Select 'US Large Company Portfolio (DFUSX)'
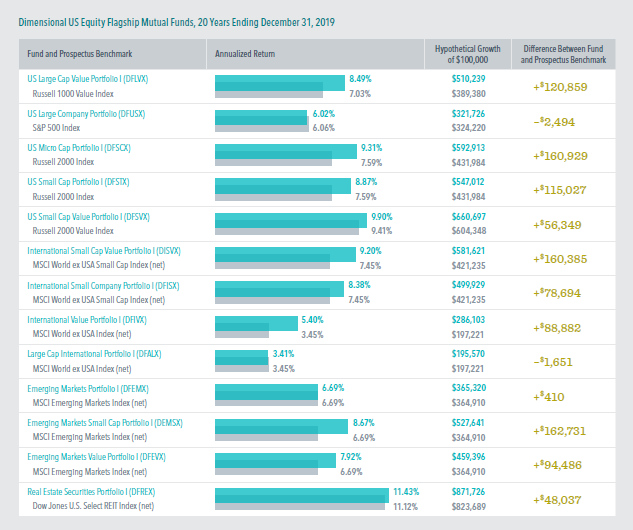633x530 pixels. (x=86, y=114)
